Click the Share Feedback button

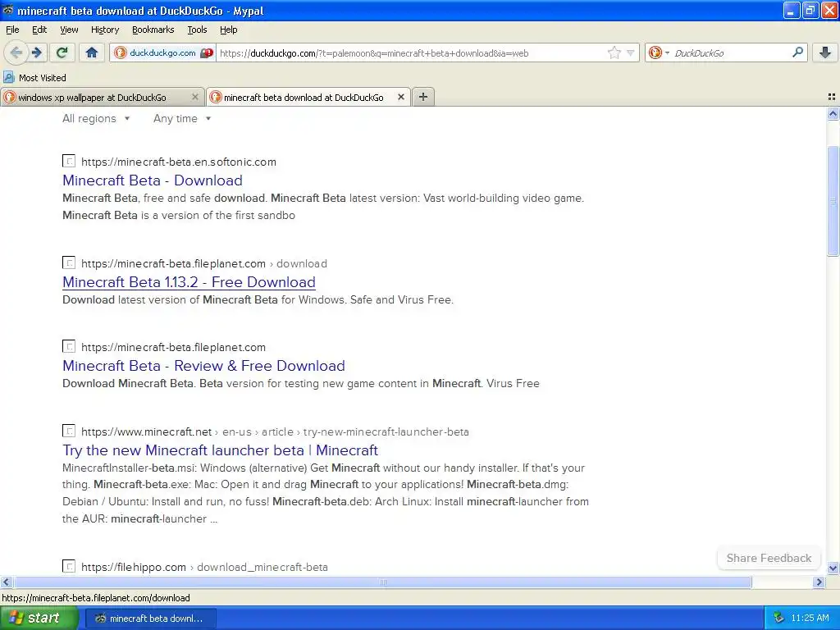(769, 558)
